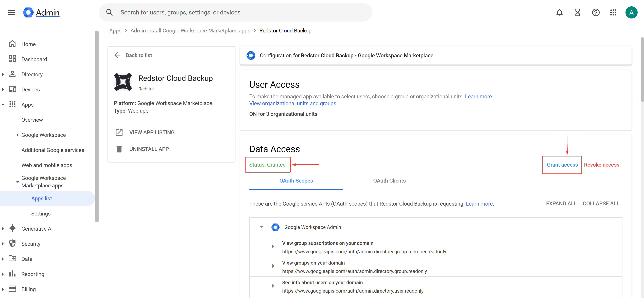The image size is (644, 298).
Task: Expand View groups on your domain scope
Action: 273,266
